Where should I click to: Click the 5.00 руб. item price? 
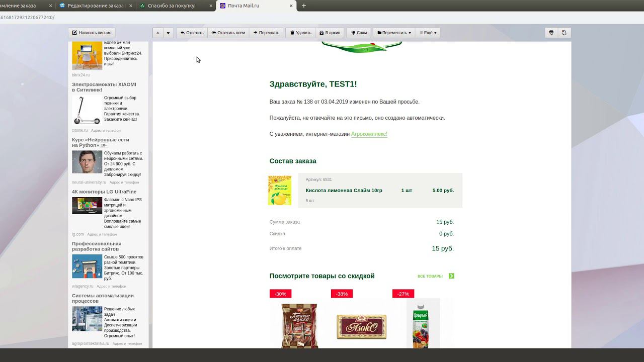tap(443, 191)
